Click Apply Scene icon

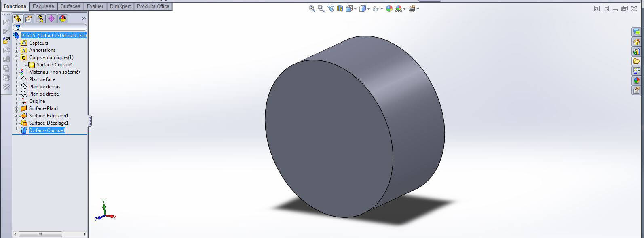point(399,8)
